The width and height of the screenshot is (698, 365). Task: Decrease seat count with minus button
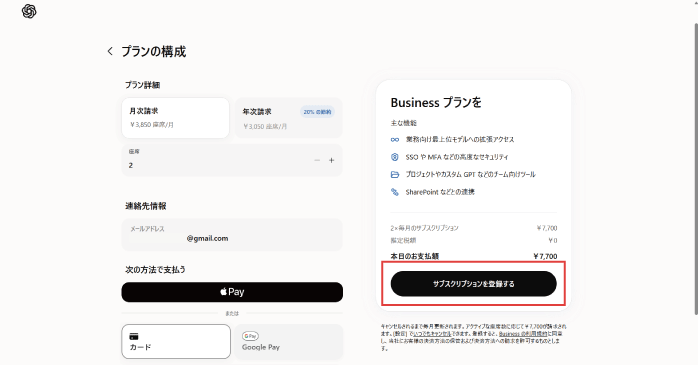click(317, 160)
